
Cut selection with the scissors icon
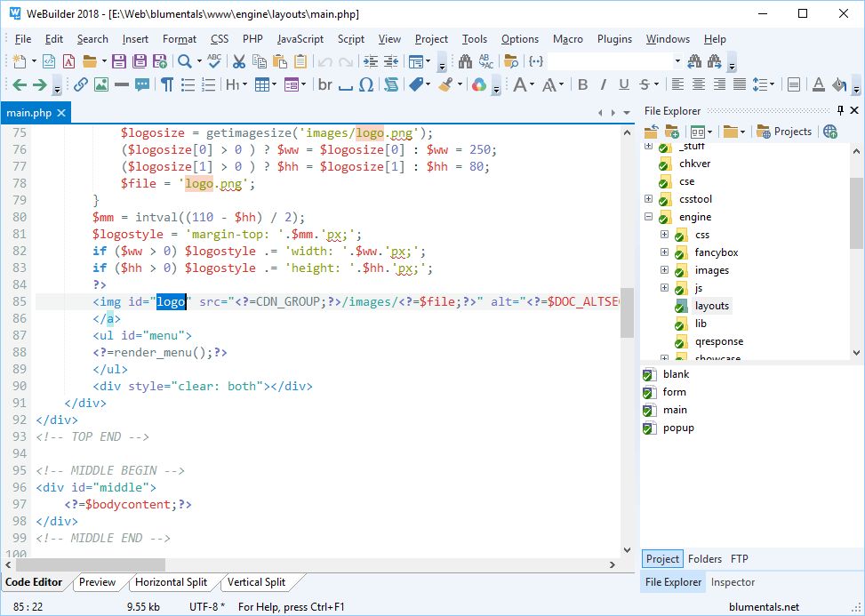[238, 61]
